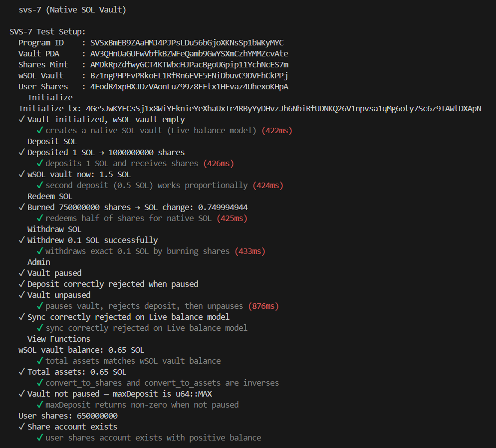Click green checkmark beside 'convert_to_shares and convert_to_assets'
496x448 pixels.
(x=40, y=383)
